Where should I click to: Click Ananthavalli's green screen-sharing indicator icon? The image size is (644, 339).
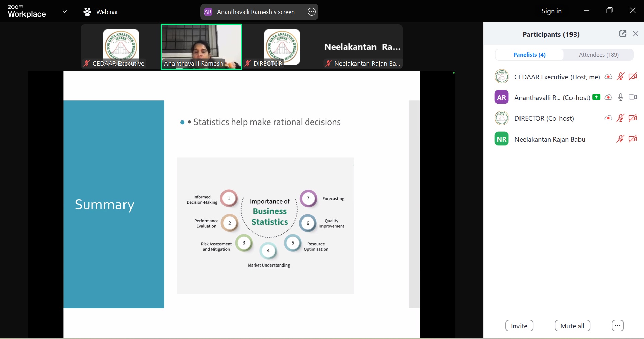coord(596,97)
